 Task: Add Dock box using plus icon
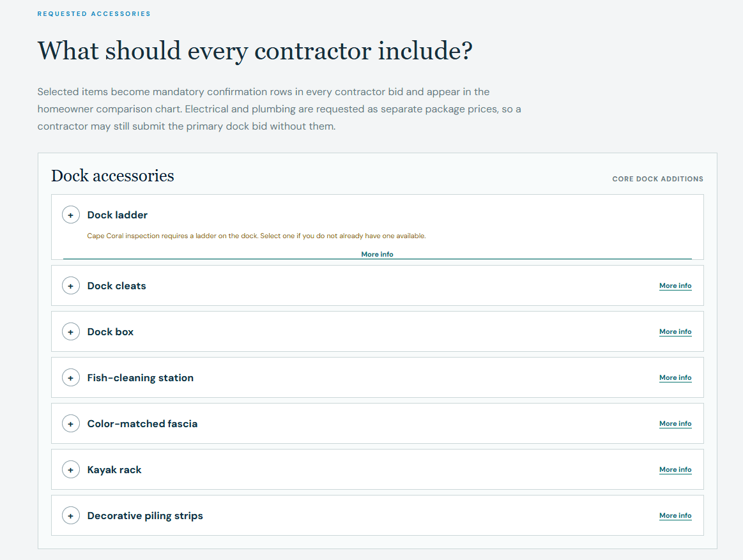point(71,331)
